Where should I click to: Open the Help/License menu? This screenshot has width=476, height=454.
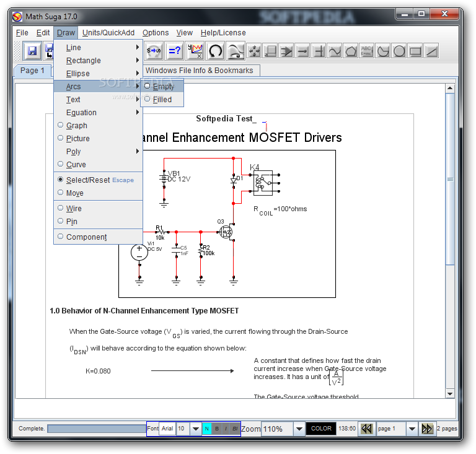pos(223,32)
